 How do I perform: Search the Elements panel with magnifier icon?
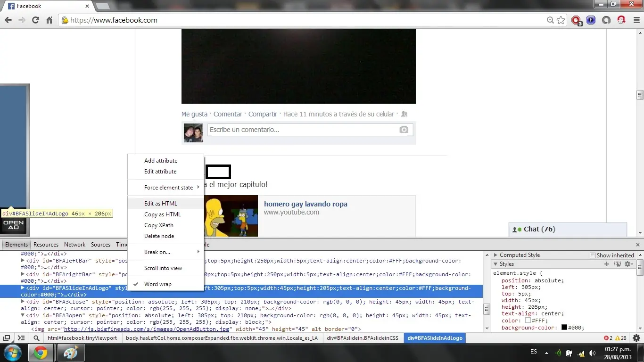[36, 338]
